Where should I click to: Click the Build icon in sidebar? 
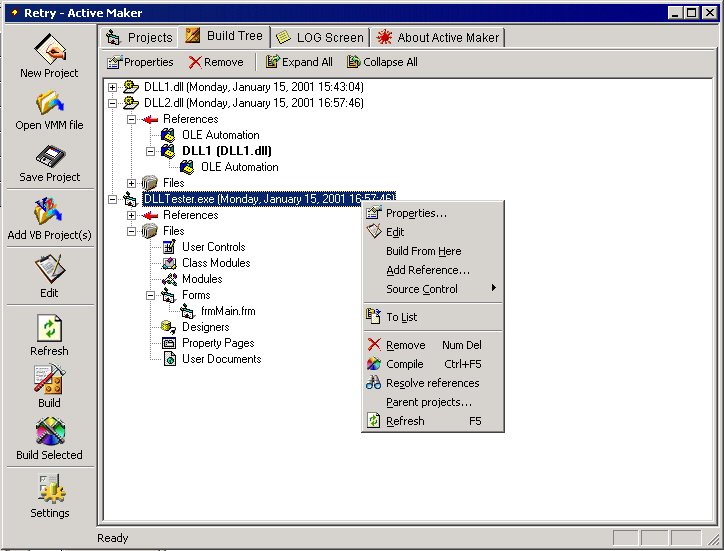[49, 380]
